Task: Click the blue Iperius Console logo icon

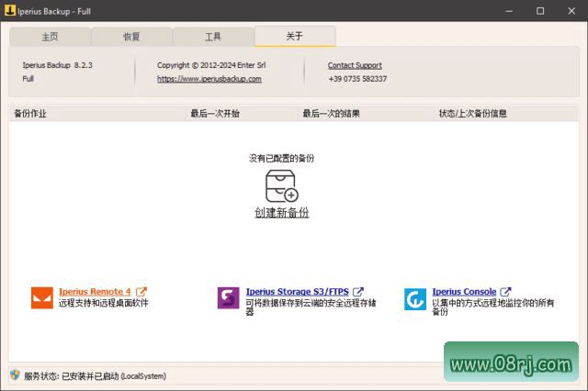Action: (x=415, y=299)
